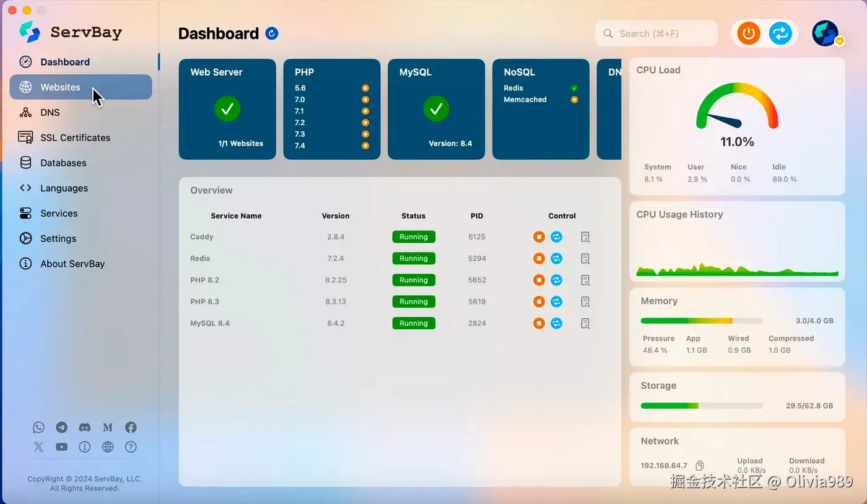Click the CPU Load gauge
Screen dimensions: 867x504
pos(737,106)
